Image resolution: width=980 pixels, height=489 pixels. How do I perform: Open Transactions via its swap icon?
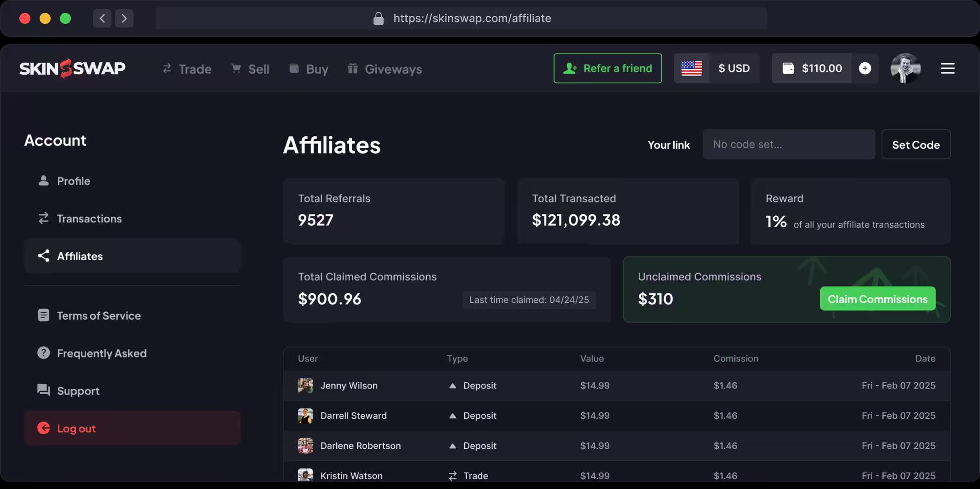coord(44,218)
